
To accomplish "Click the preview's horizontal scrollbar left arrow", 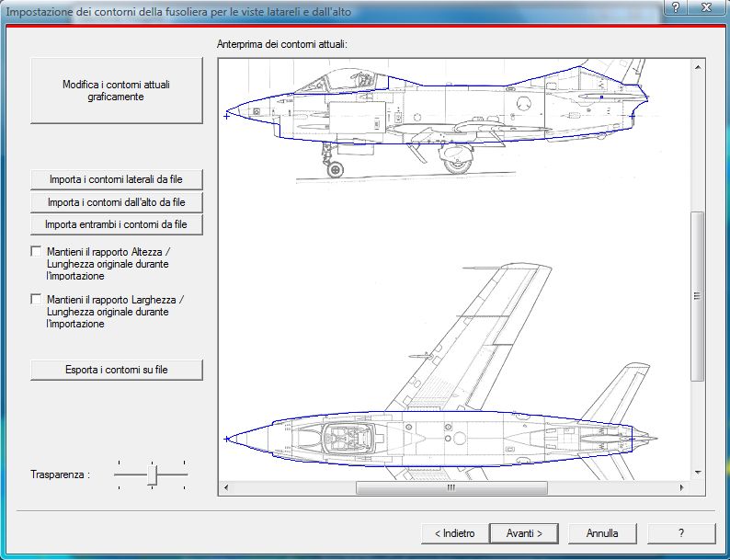I will tap(226, 488).
